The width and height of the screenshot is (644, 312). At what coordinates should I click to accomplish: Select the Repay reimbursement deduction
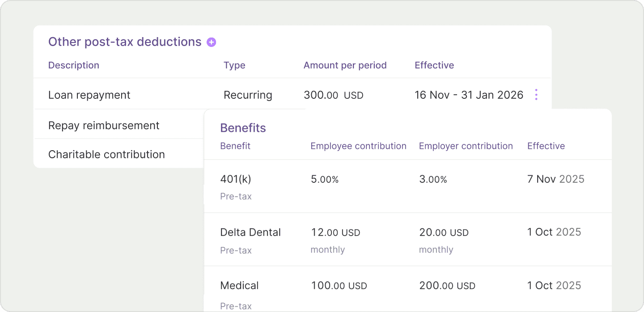(104, 125)
